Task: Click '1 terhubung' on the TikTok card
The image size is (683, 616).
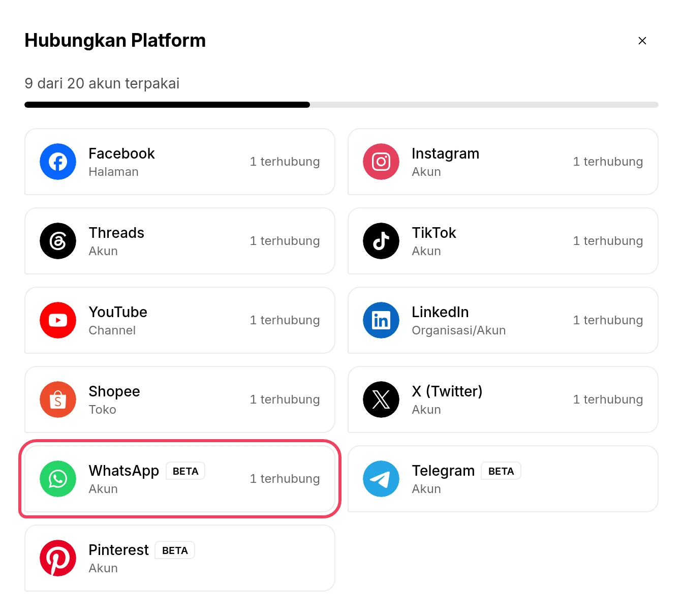Action: (608, 241)
